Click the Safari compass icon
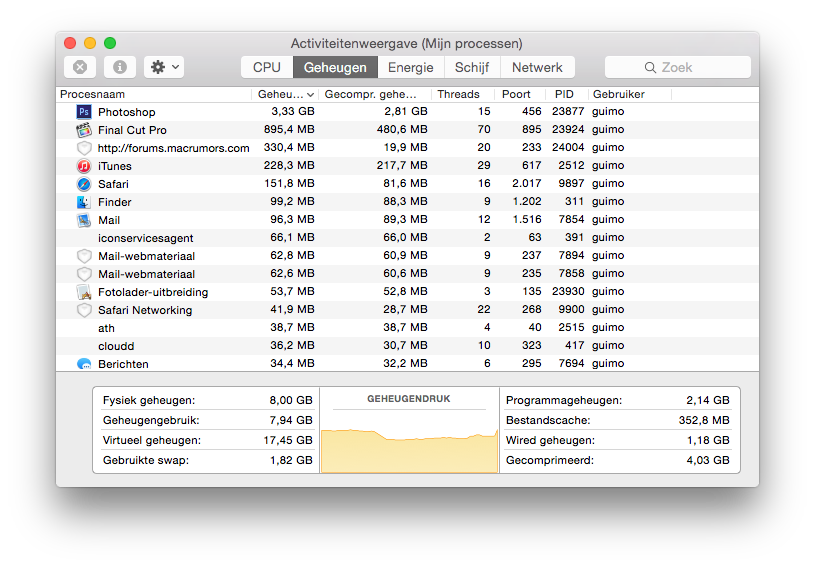 tap(84, 184)
